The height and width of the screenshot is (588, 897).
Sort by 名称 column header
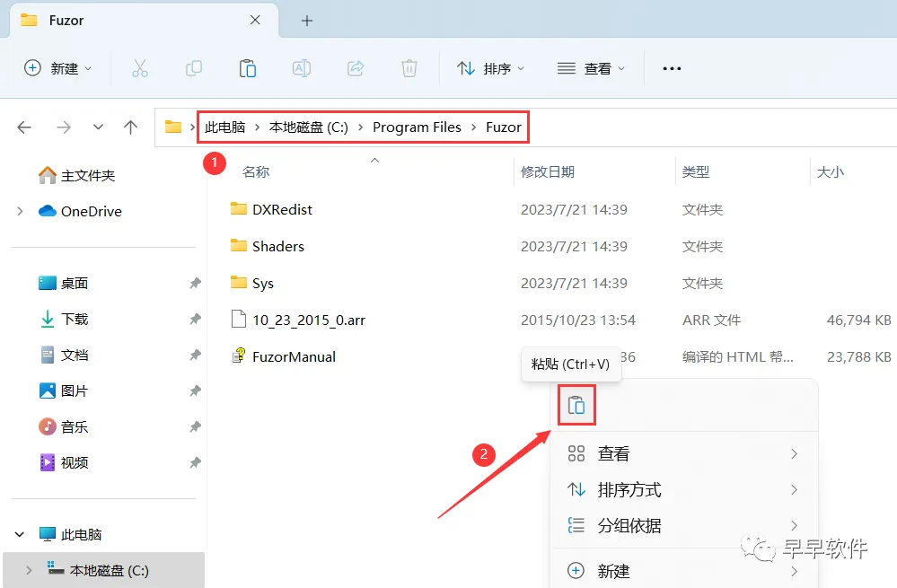[x=256, y=171]
